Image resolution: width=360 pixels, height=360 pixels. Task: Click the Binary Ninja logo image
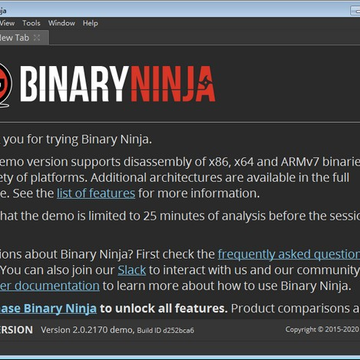pos(107,84)
